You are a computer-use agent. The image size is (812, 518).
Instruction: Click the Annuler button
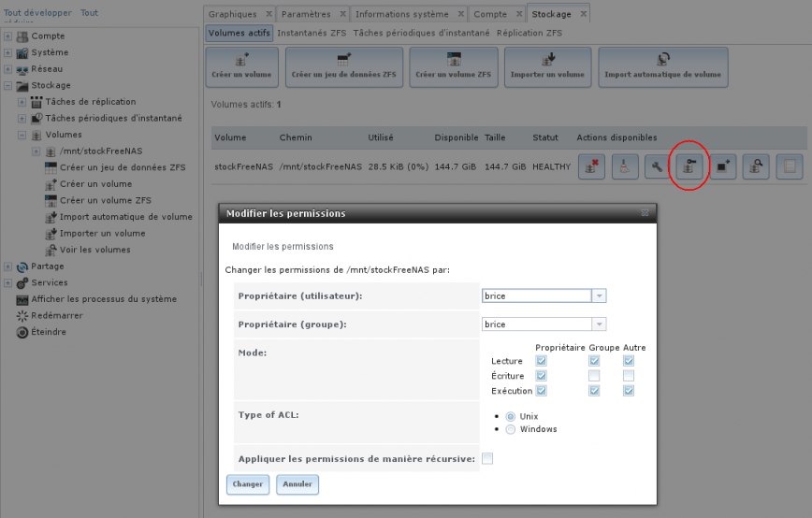[297, 484]
